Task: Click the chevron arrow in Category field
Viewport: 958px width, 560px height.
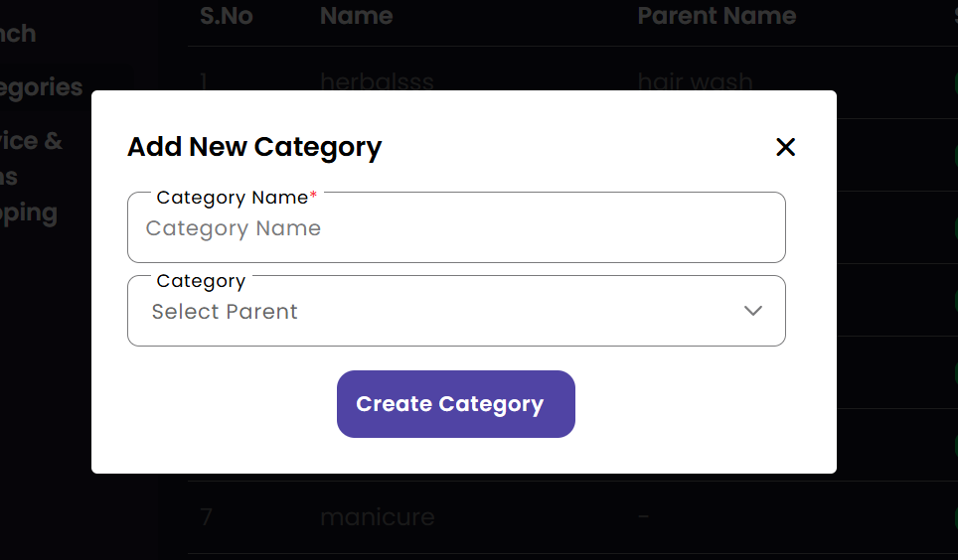Action: (753, 311)
